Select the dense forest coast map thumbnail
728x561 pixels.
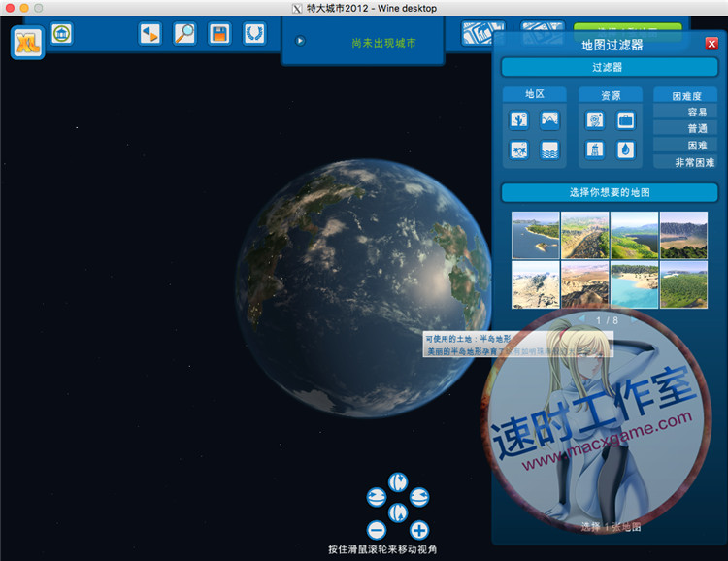pos(683,284)
